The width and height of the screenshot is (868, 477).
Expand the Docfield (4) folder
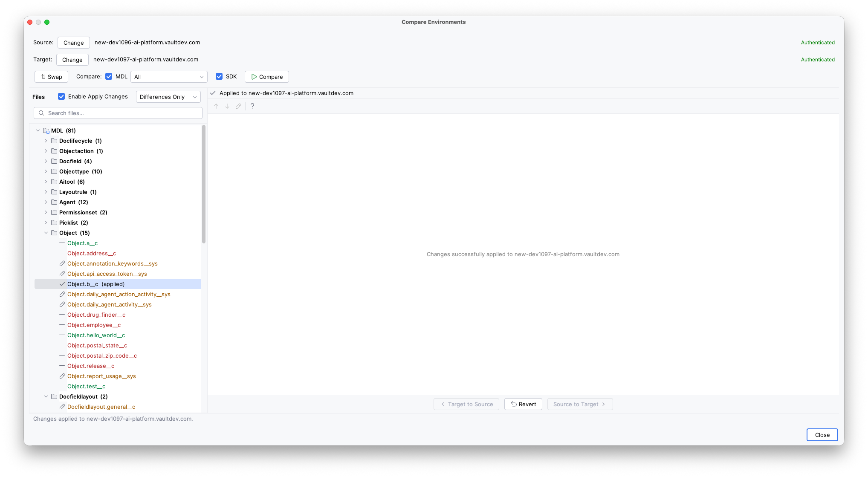tap(46, 161)
